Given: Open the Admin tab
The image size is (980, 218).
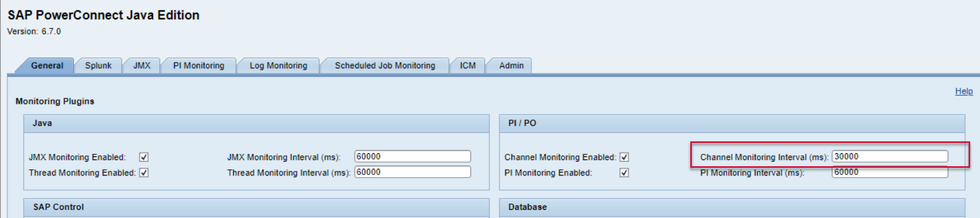Looking at the screenshot, I should 511,66.
